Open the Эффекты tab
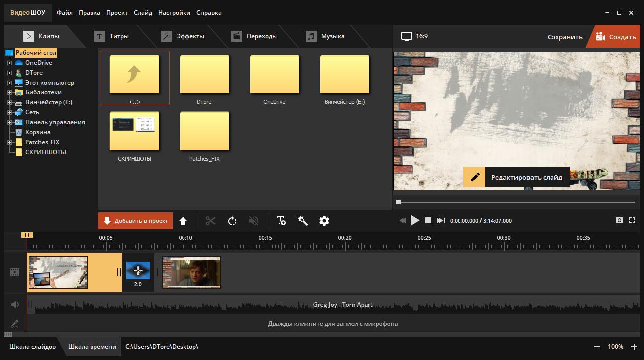Screen dimensions: 644x360 (190, 36)
